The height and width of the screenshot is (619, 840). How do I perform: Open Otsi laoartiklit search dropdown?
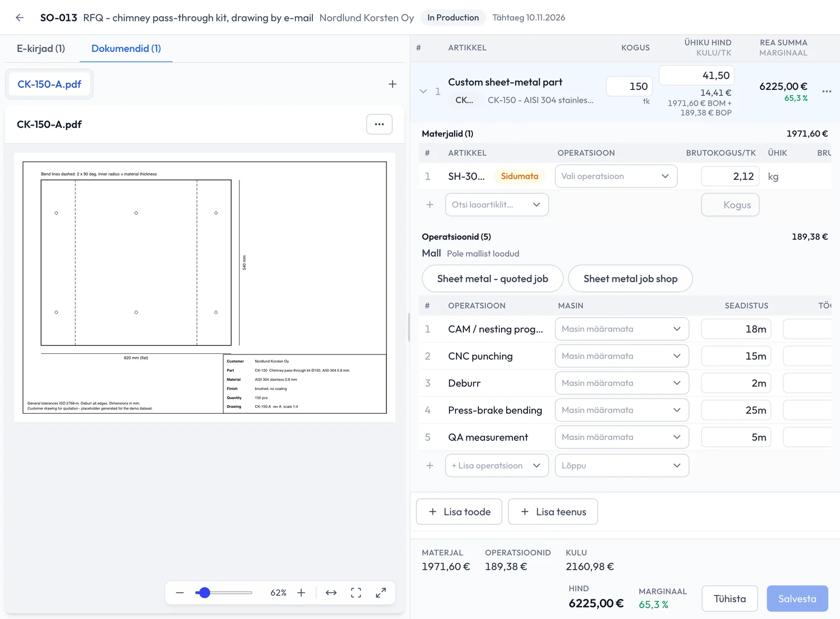click(x=497, y=205)
